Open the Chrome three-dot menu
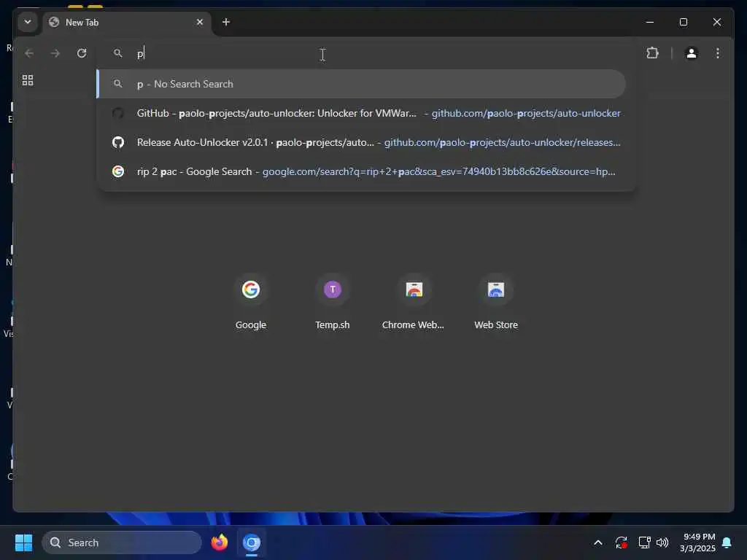The image size is (747, 560). pos(718,52)
